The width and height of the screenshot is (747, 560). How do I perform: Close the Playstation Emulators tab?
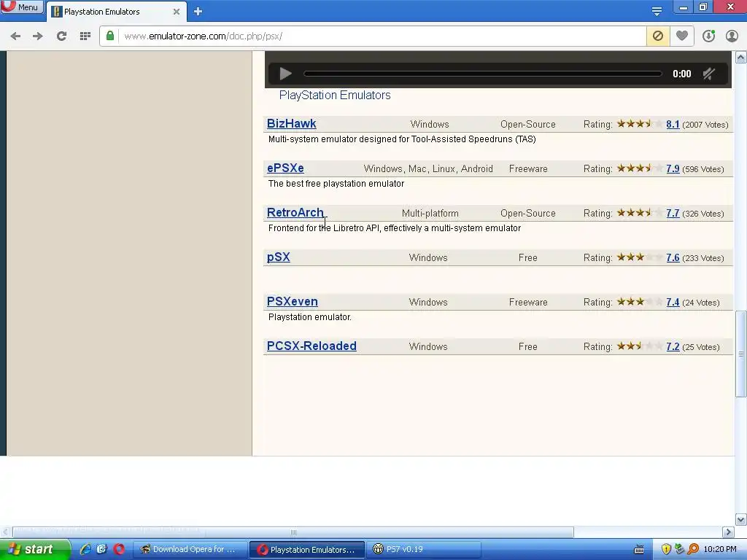177,12
